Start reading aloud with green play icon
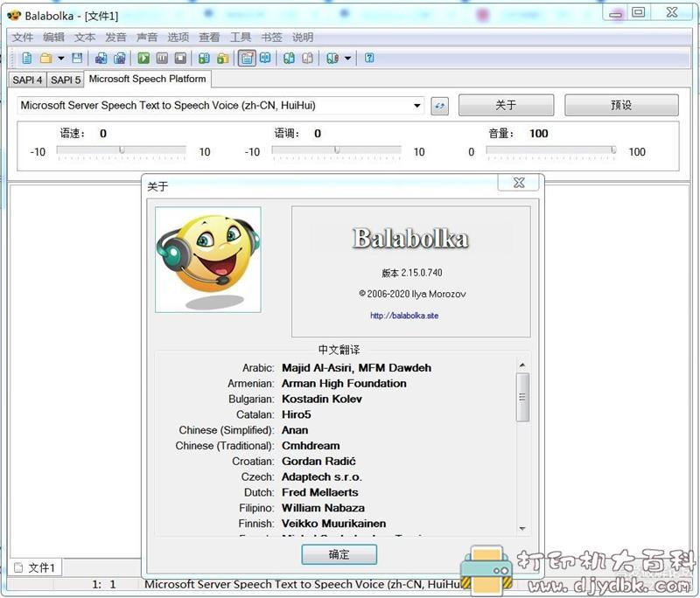 click(x=143, y=58)
